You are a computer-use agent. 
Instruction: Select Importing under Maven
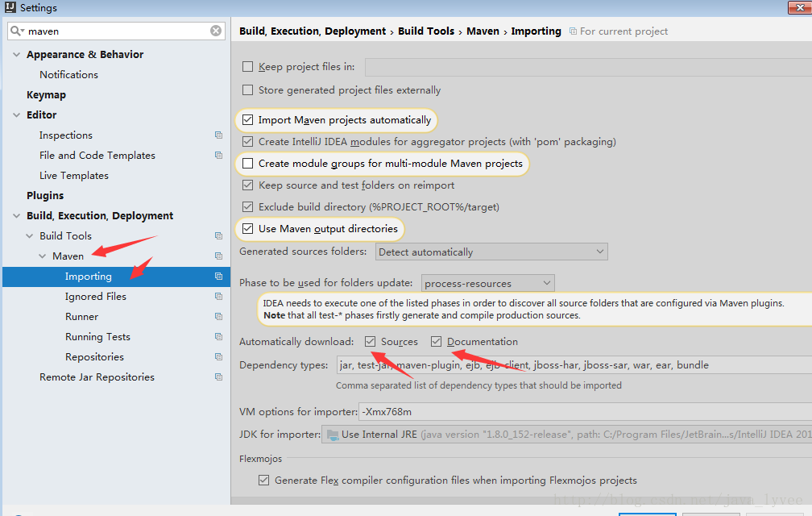(89, 276)
